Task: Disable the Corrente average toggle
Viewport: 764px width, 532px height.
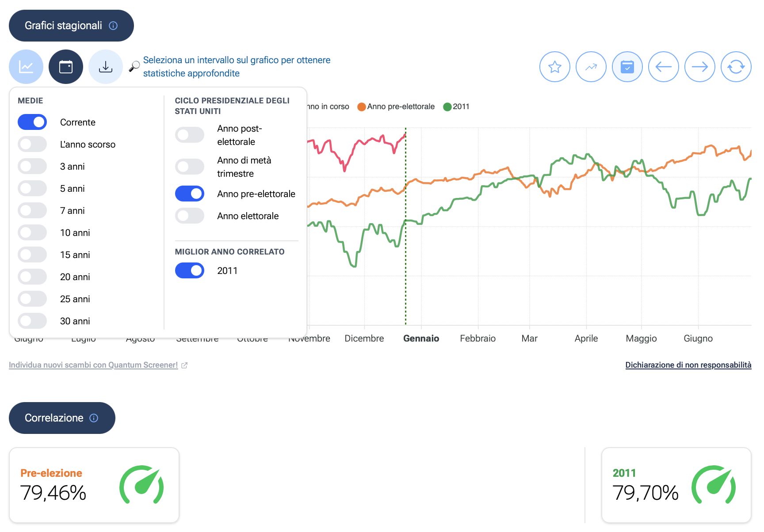Action: pyautogui.click(x=32, y=122)
